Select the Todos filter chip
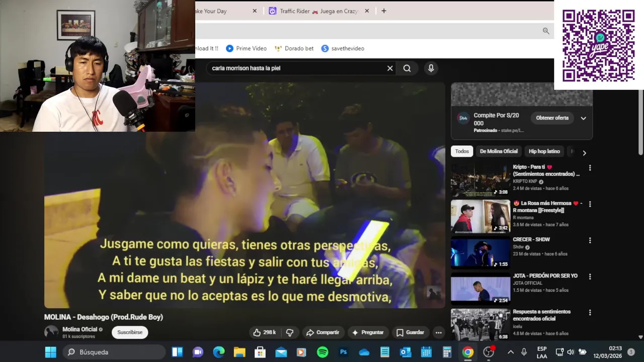Image resolution: width=644 pixels, height=362 pixels. 462,151
